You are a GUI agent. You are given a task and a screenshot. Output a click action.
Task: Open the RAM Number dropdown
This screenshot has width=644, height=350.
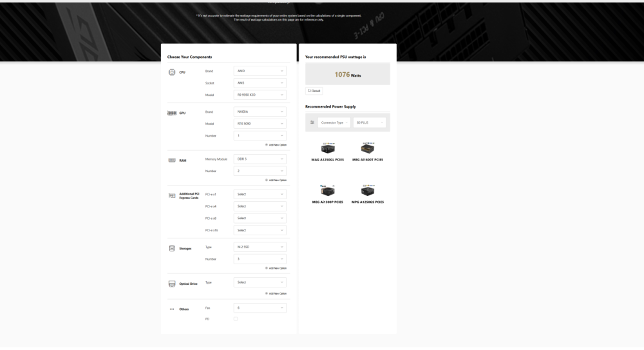point(260,171)
